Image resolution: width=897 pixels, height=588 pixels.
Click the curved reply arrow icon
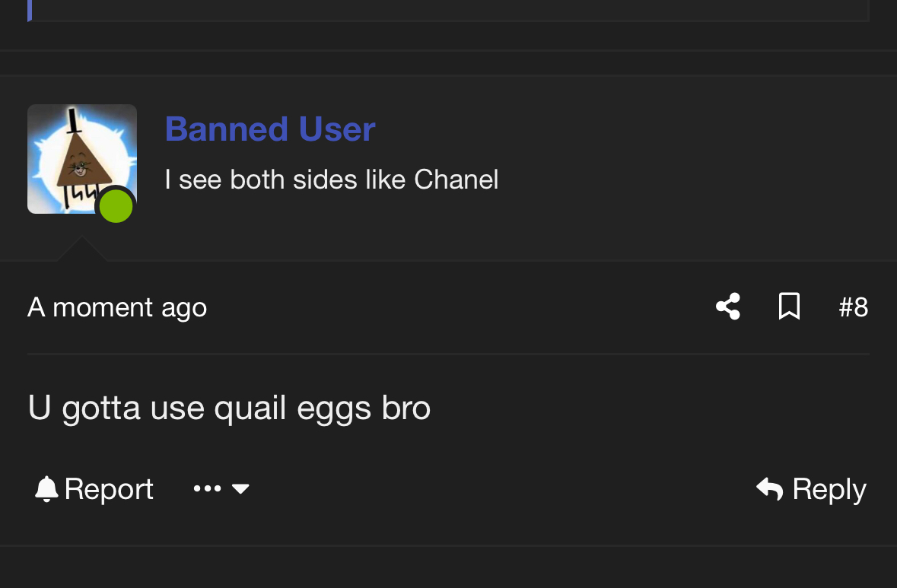click(770, 489)
